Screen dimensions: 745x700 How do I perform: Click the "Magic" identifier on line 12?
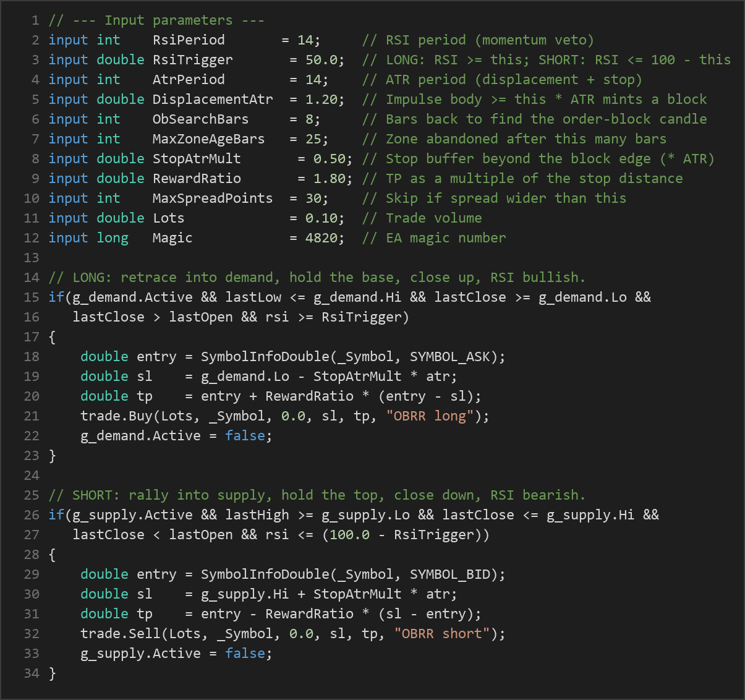[172, 238]
